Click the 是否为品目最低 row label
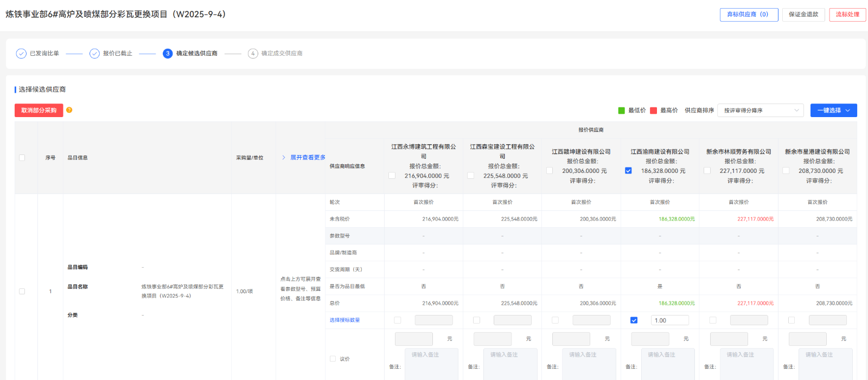Viewport: 868px width, 380px height. [x=347, y=286]
